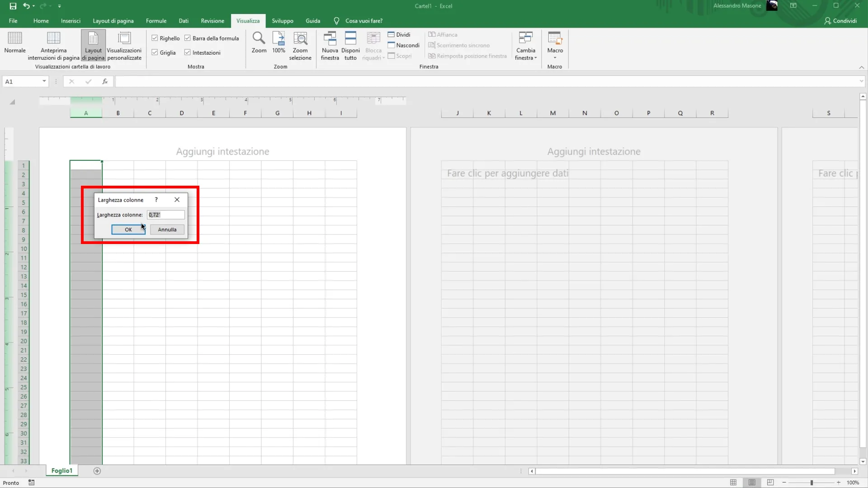Click the Dividi window icon
The width and height of the screenshot is (868, 488).
[x=392, y=35]
